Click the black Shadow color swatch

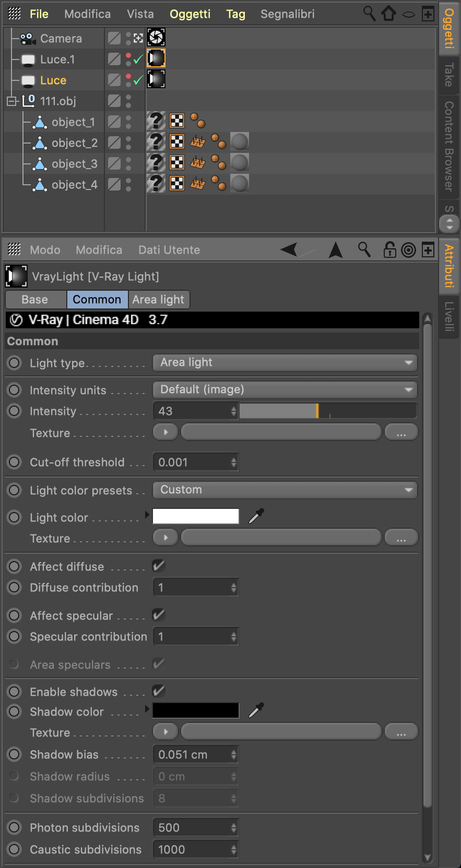(196, 710)
